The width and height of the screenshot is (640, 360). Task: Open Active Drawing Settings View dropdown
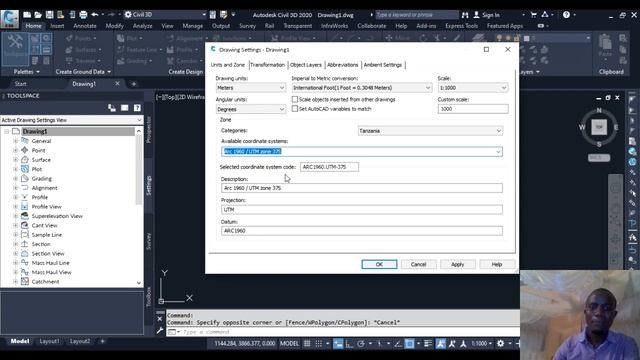click(x=71, y=120)
